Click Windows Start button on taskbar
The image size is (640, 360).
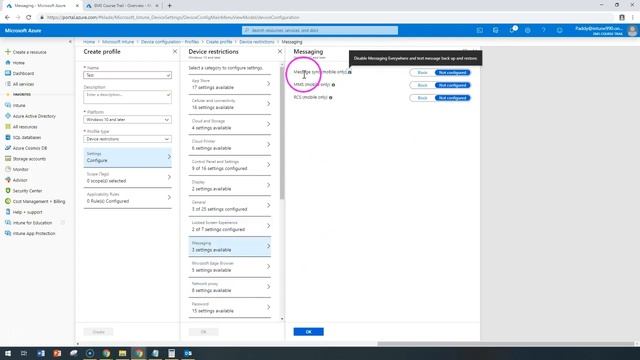[x=8, y=353]
